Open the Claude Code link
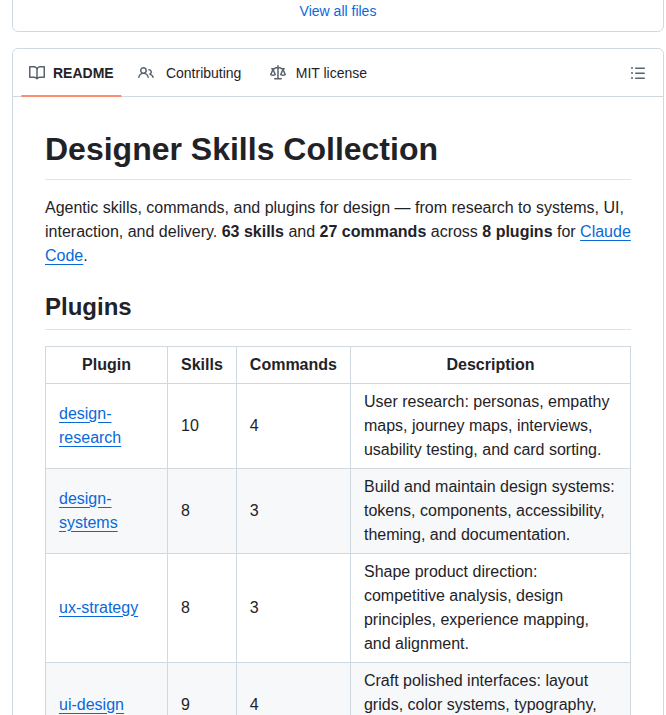The width and height of the screenshot is (666, 715). tap(605, 232)
